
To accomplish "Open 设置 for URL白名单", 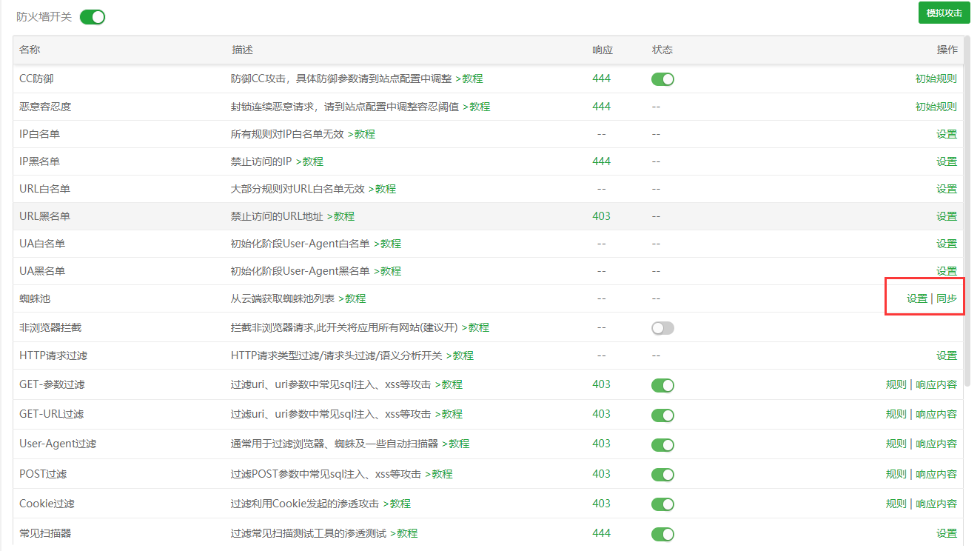I will pyautogui.click(x=947, y=189).
